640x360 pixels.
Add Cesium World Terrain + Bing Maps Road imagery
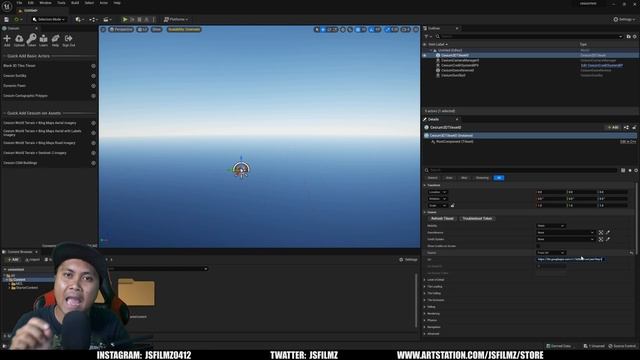click(93, 143)
